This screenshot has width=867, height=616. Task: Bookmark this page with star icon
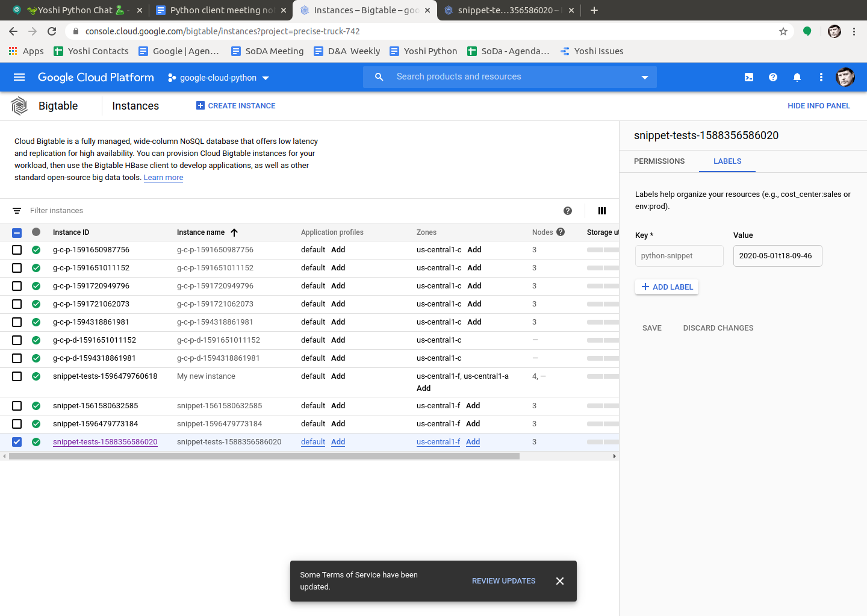pos(783,31)
